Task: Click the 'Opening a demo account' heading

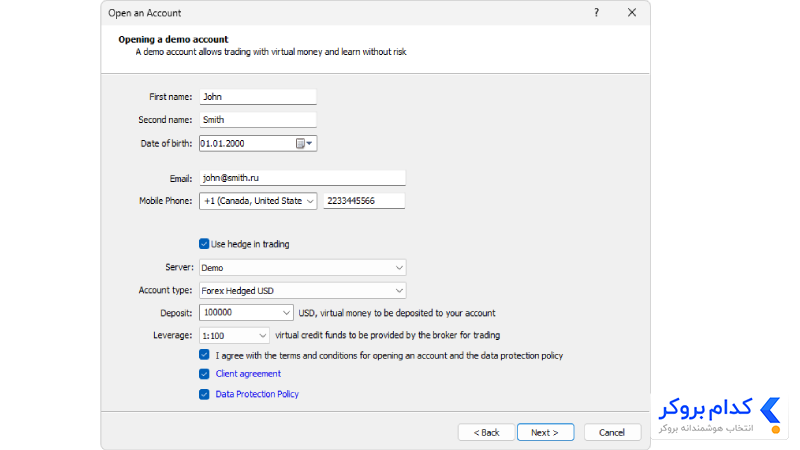Action: point(173,39)
